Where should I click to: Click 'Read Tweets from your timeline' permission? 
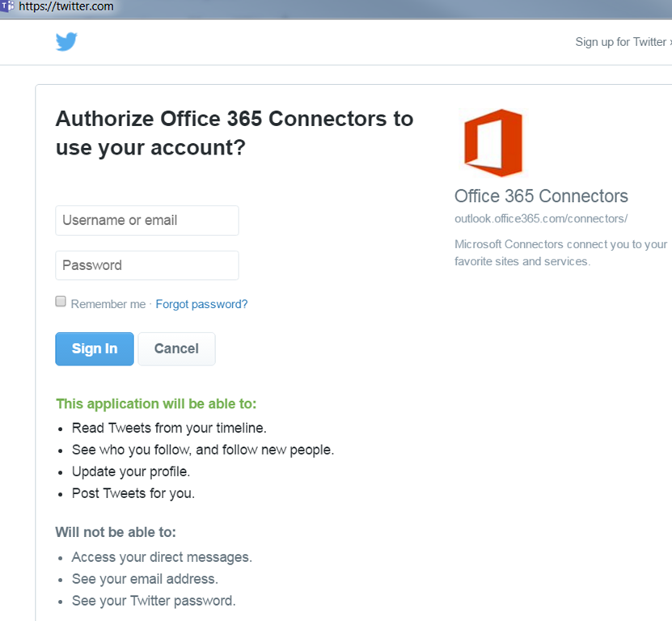pyautogui.click(x=169, y=428)
